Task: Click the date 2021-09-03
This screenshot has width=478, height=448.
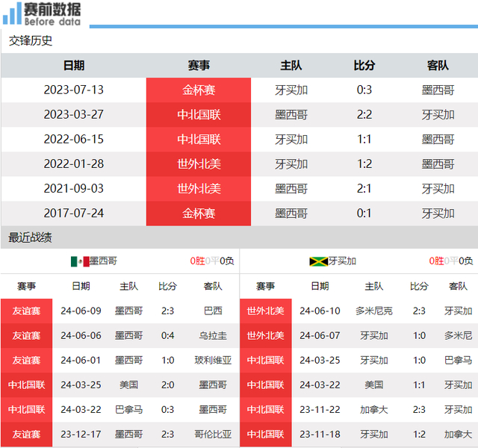Action: point(74,189)
